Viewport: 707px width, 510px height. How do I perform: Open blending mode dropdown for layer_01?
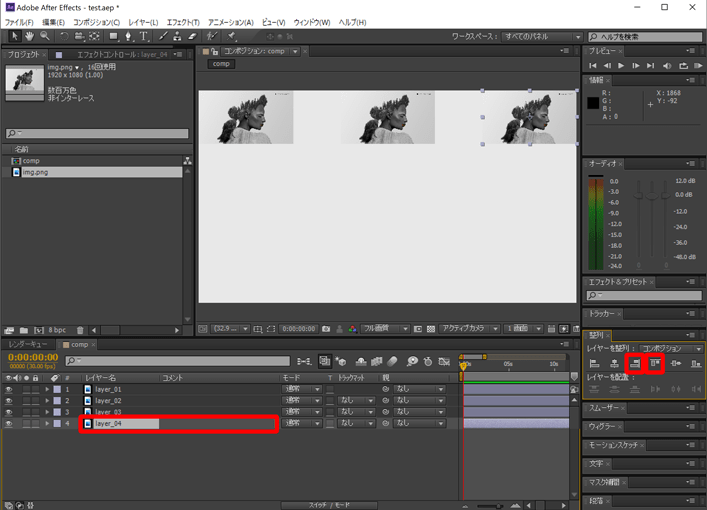coord(302,389)
